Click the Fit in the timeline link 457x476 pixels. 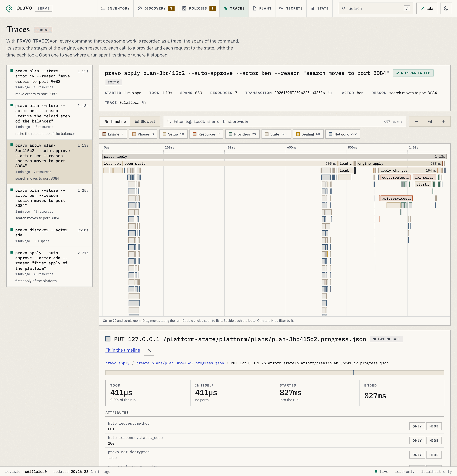pyautogui.click(x=123, y=350)
